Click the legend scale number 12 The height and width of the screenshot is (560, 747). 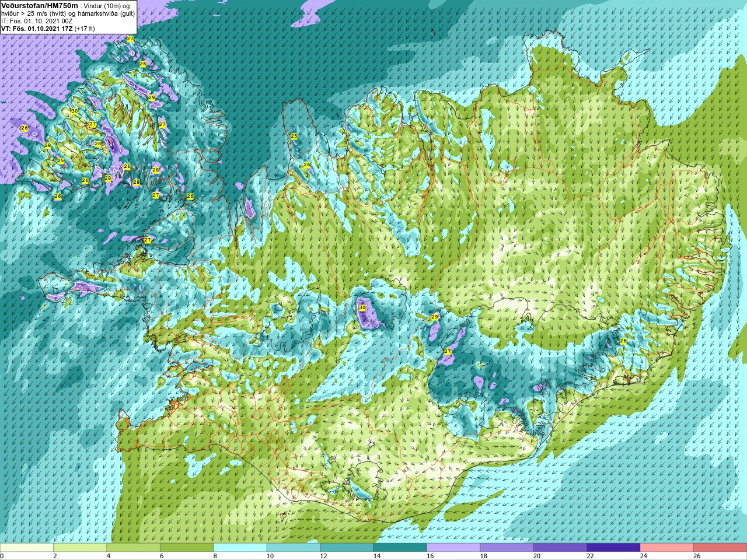[x=323, y=556]
